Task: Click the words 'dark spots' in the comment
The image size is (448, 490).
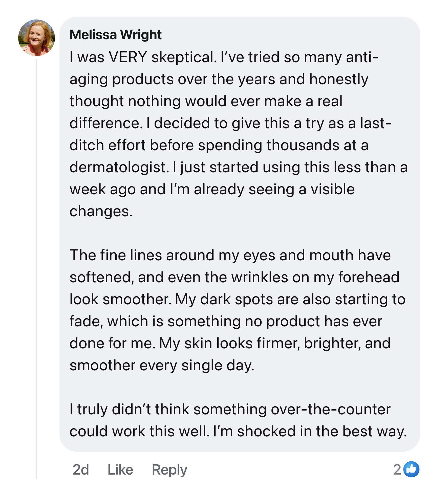Action: click(x=237, y=300)
